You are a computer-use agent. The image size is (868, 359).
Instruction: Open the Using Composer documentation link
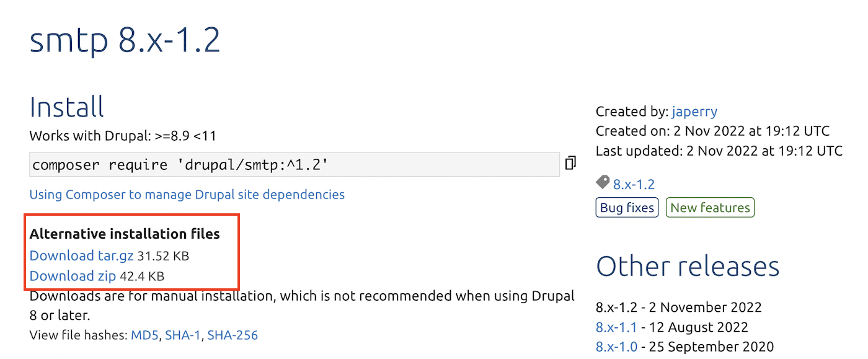point(187,194)
